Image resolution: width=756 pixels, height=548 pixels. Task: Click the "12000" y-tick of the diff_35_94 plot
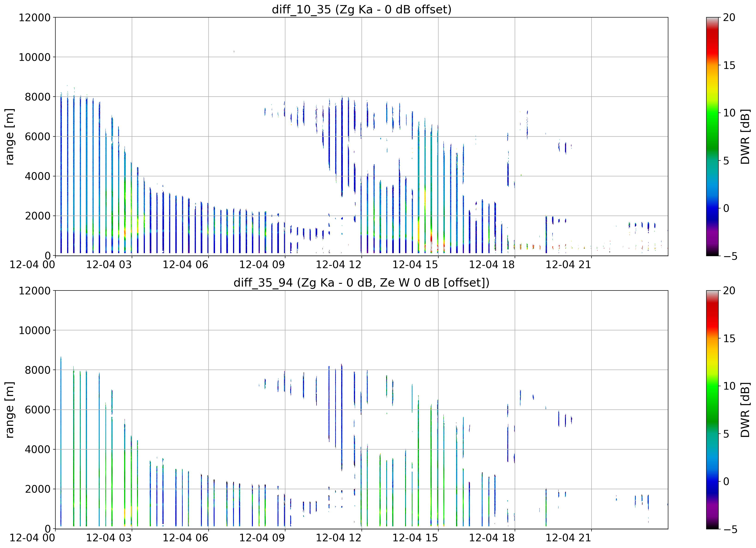pyautogui.click(x=35, y=291)
